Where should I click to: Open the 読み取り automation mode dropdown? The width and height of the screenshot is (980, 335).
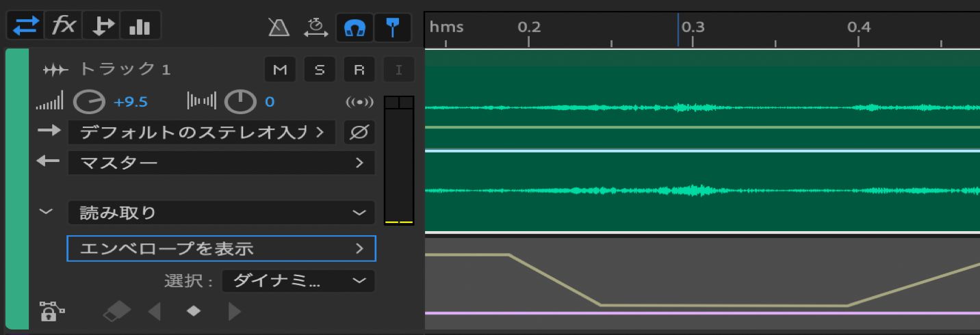point(221,213)
